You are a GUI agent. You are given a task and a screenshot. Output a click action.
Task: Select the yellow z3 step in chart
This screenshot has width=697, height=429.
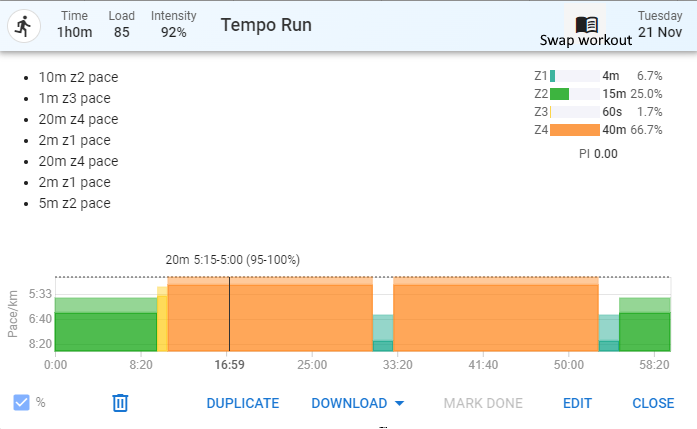pos(162,319)
